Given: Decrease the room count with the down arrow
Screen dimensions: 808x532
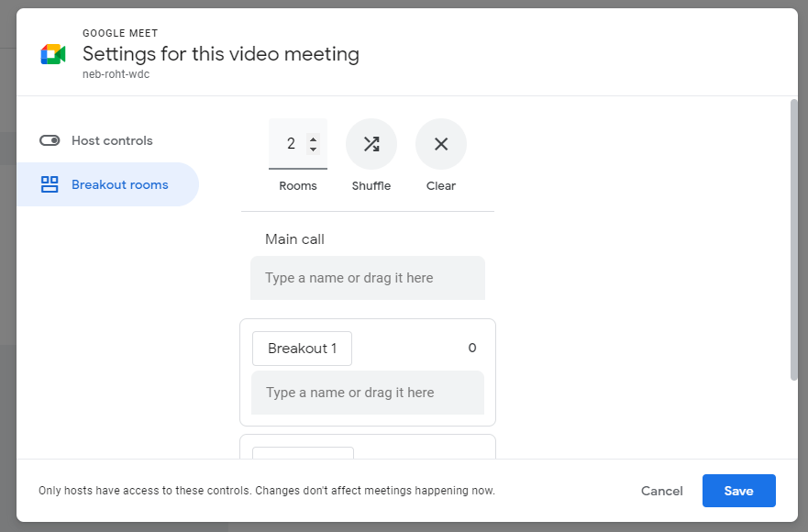Looking at the screenshot, I should tap(314, 150).
